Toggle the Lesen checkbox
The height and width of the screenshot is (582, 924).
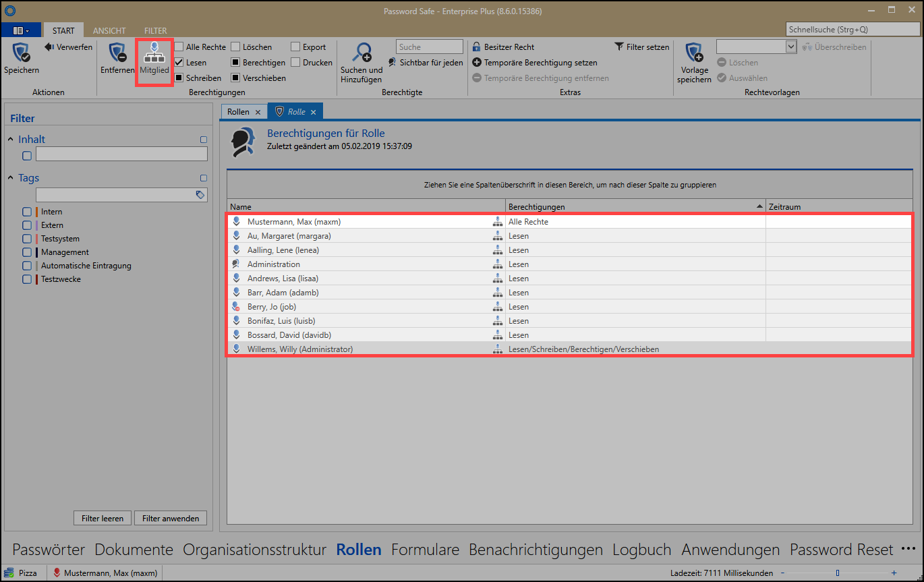click(179, 63)
